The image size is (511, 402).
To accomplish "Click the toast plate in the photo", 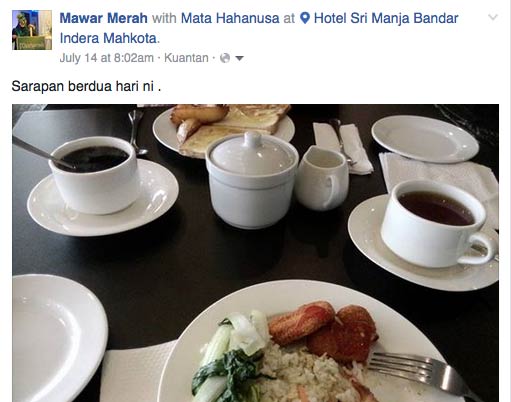I will (223, 130).
